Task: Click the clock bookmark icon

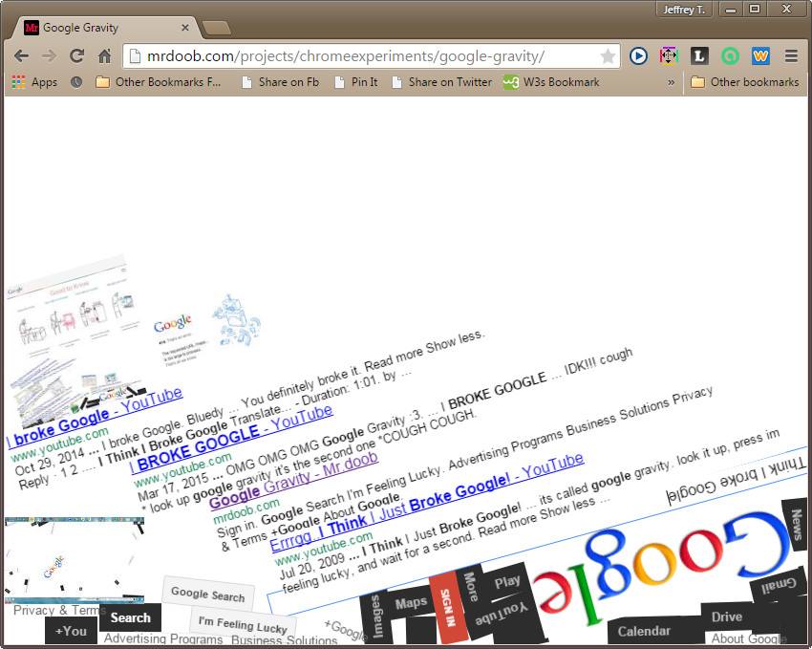Action: 76,82
